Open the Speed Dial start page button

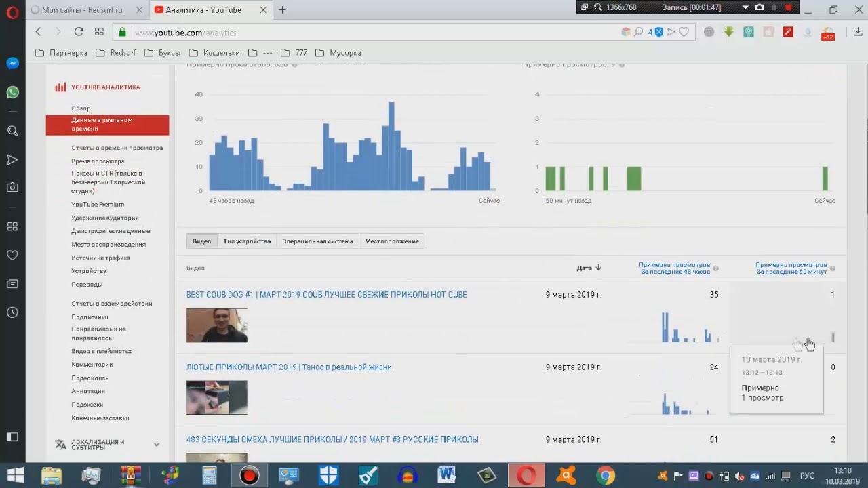(x=99, y=32)
